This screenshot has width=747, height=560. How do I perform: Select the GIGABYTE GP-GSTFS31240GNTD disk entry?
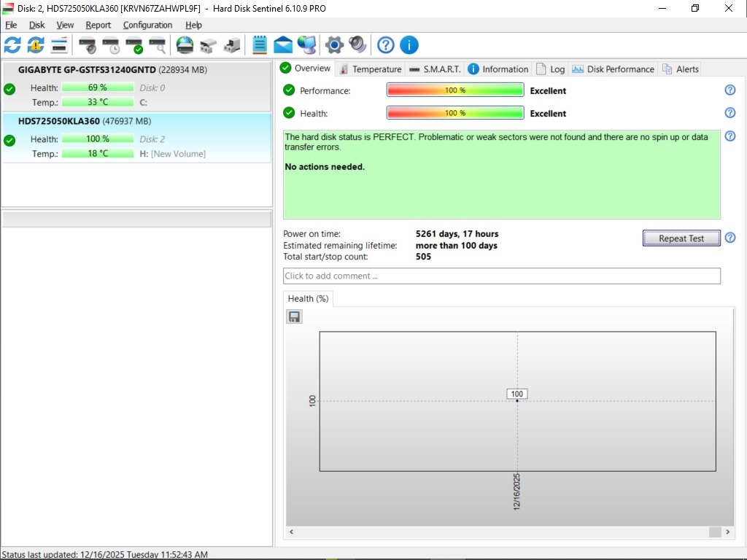[86, 70]
